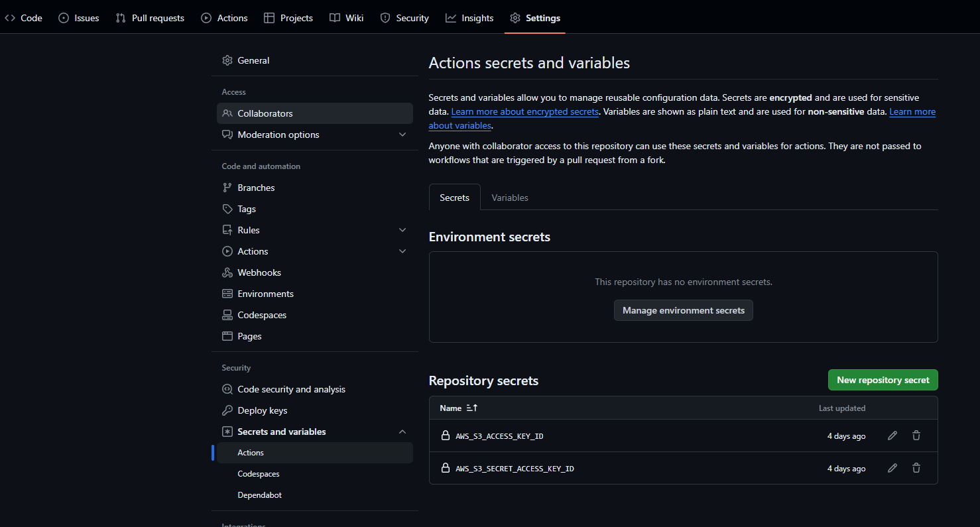Click the Branches git-branch icon
Screen dimensions: 980x527
pyautogui.click(x=227, y=188)
